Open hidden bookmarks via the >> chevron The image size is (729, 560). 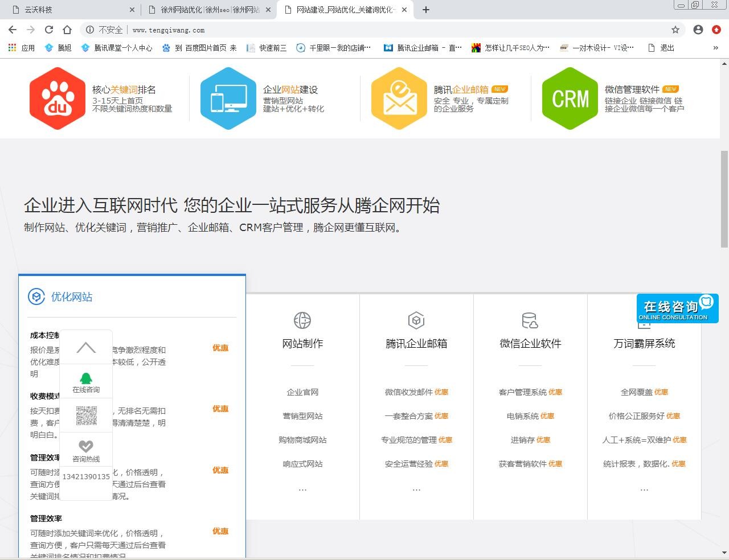716,48
